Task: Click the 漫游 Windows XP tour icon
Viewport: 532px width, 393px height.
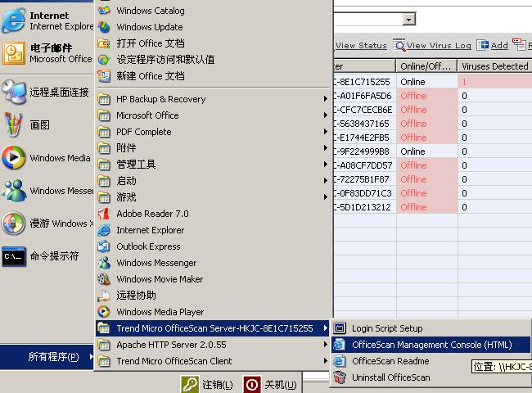Action: click(x=14, y=223)
